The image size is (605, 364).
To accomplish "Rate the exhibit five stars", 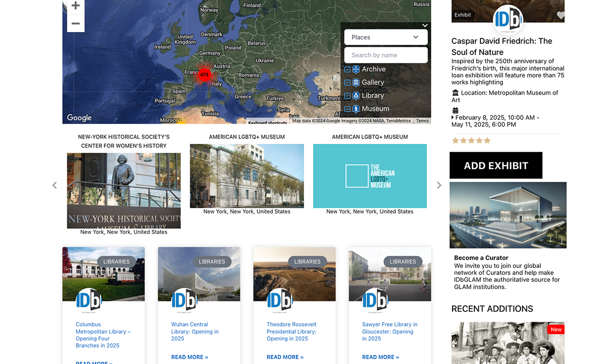I will [487, 141].
